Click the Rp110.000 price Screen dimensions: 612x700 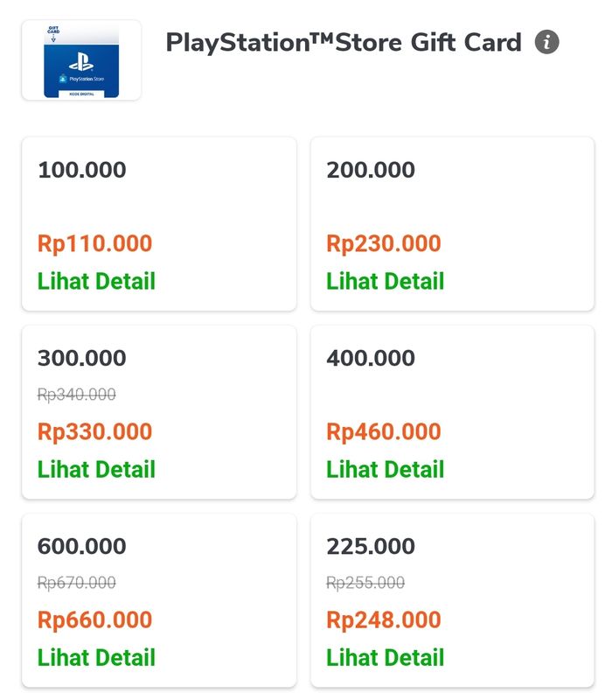94,243
